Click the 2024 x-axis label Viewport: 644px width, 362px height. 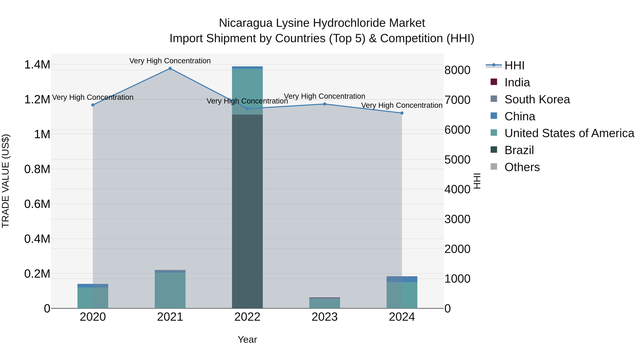pos(402,317)
